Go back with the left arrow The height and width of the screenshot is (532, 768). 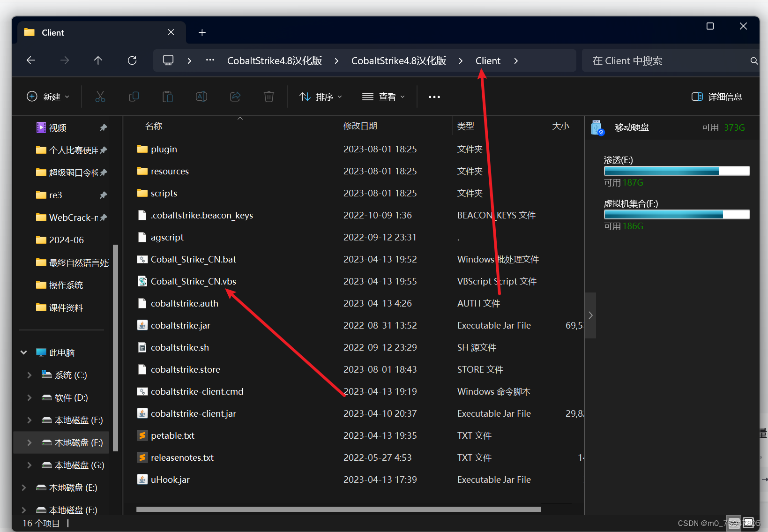tap(31, 60)
